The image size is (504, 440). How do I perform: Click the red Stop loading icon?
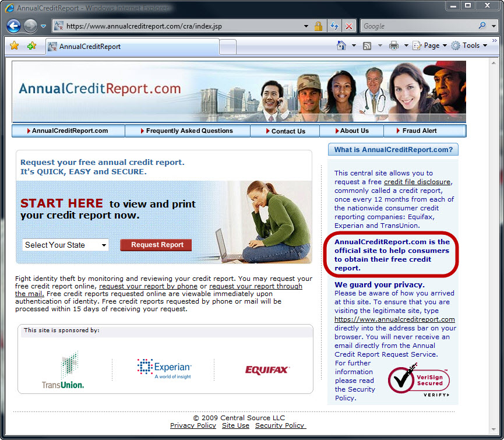pyautogui.click(x=349, y=26)
